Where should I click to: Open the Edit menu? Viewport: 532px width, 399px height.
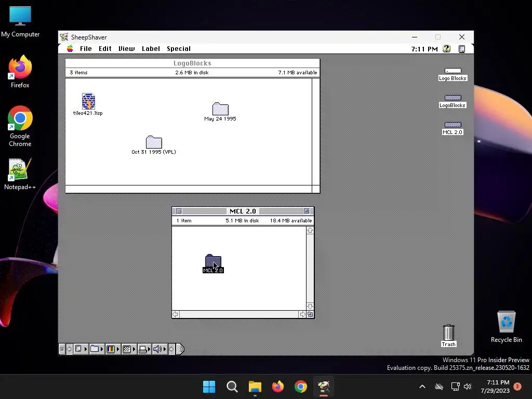click(x=105, y=48)
